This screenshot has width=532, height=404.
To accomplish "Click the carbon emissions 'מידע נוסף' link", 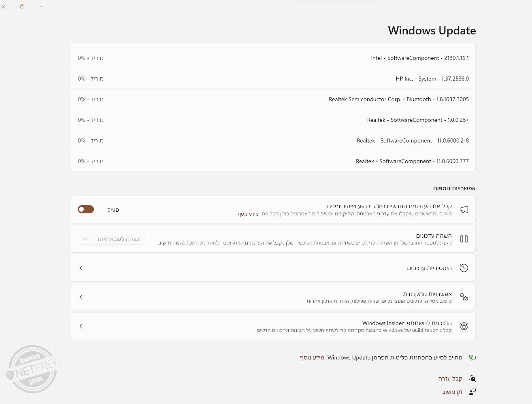I will [x=312, y=358].
